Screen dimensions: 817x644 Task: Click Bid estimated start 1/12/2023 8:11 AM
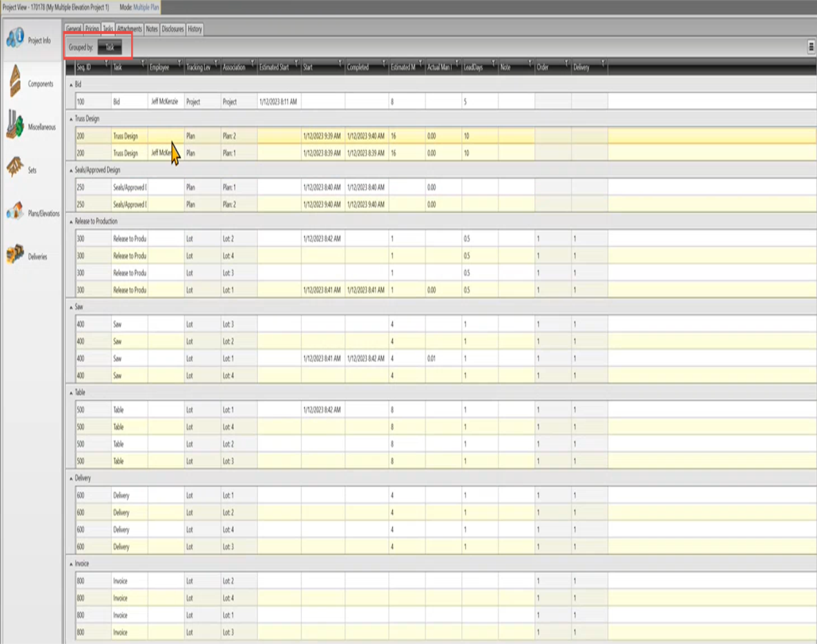point(279,102)
